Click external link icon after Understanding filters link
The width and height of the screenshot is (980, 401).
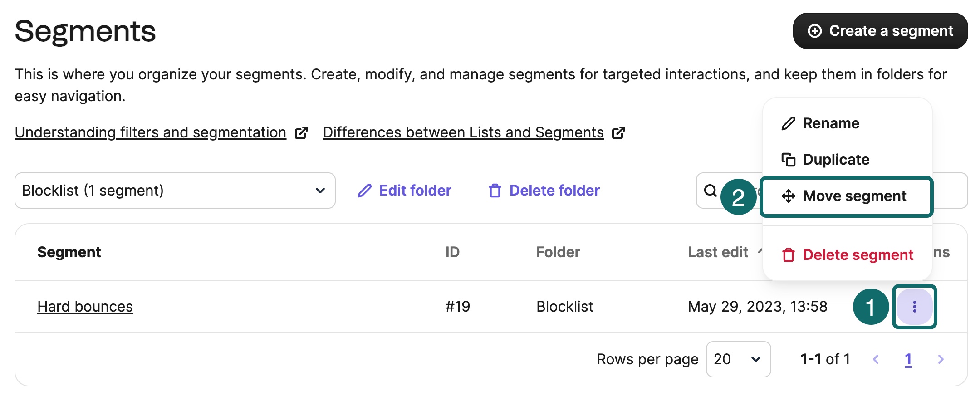pyautogui.click(x=301, y=133)
